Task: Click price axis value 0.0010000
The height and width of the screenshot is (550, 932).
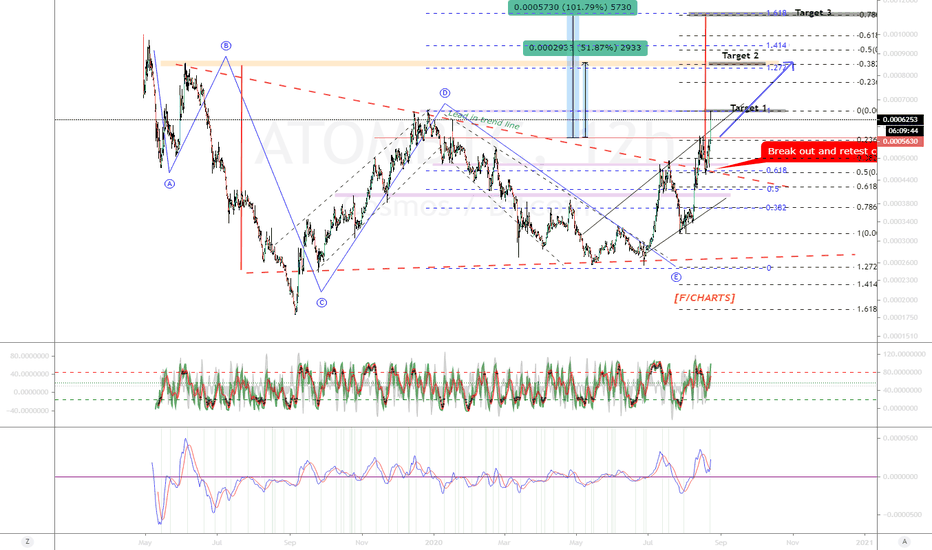Action: (900, 34)
